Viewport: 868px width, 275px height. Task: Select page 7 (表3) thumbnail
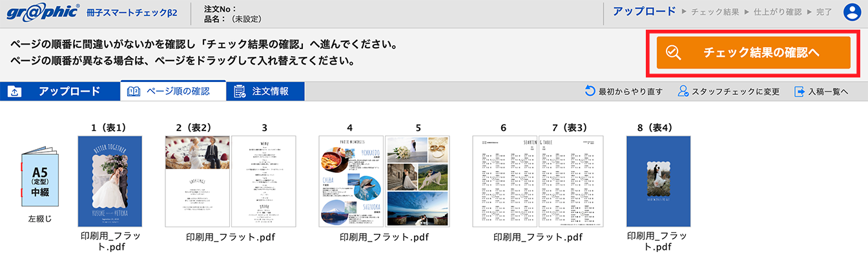pyautogui.click(x=571, y=181)
